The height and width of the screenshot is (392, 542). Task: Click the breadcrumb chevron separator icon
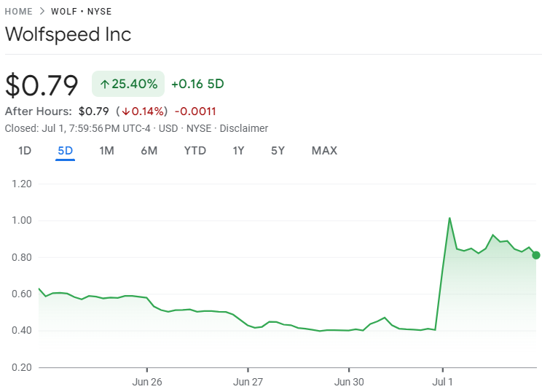click(42, 11)
